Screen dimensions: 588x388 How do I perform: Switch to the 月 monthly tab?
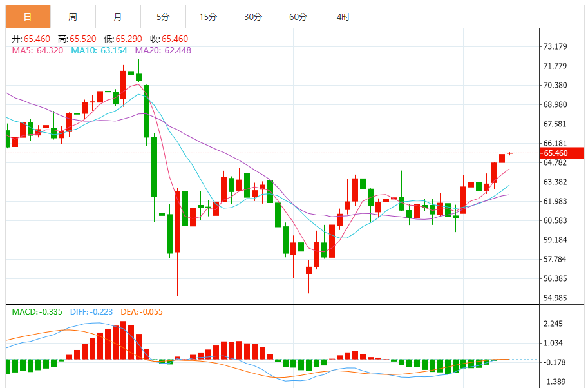pyautogui.click(x=118, y=17)
